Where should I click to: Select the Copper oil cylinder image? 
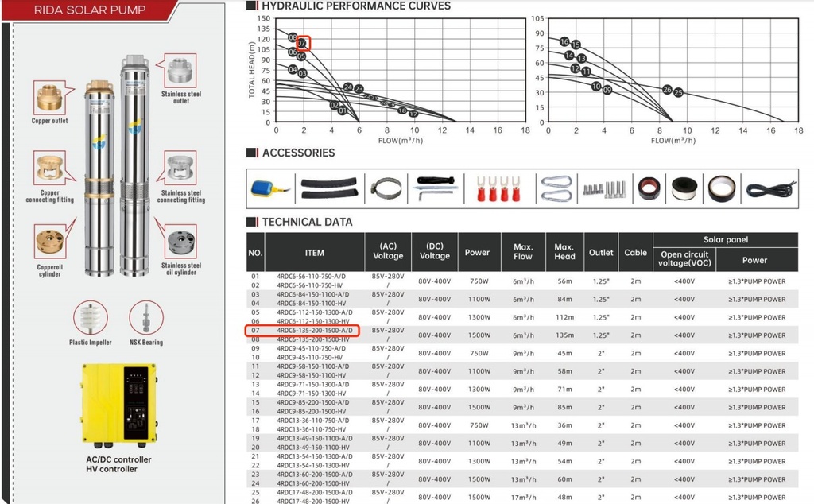(x=50, y=242)
